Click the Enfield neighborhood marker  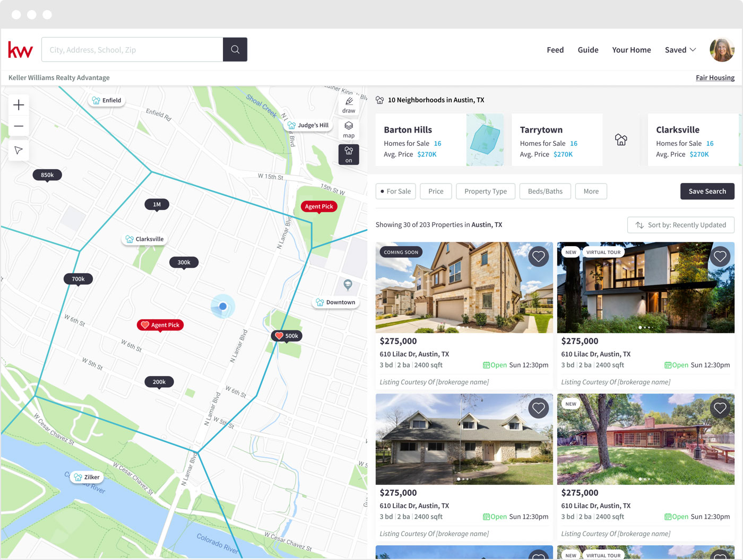(x=107, y=100)
